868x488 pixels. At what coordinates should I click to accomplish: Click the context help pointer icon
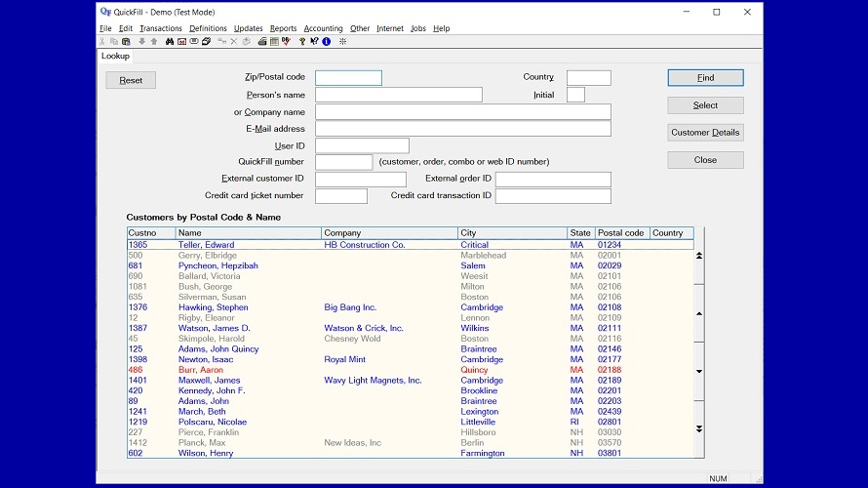(x=314, y=42)
